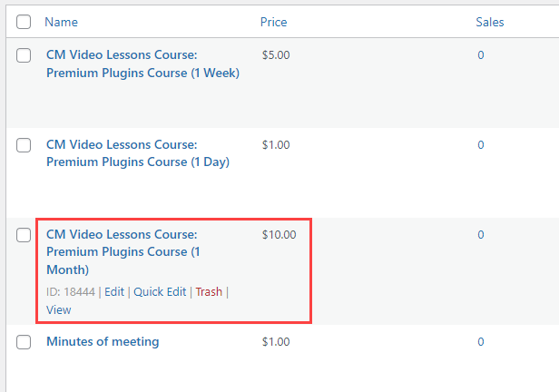Image resolution: width=559 pixels, height=392 pixels.
Task: Toggle the select-all checkbox in header
Action: click(x=24, y=22)
